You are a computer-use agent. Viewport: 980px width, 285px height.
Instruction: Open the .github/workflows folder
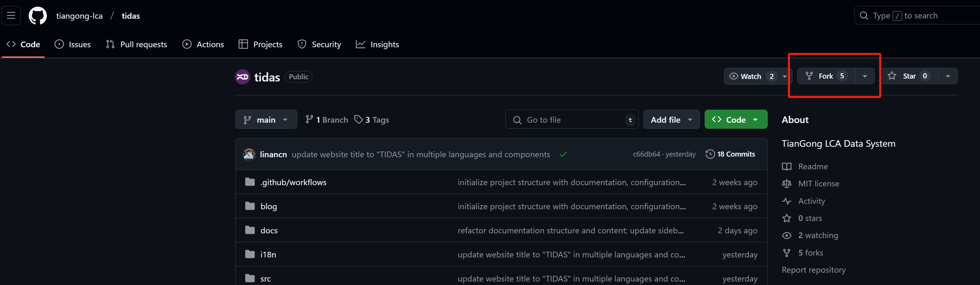click(x=293, y=182)
